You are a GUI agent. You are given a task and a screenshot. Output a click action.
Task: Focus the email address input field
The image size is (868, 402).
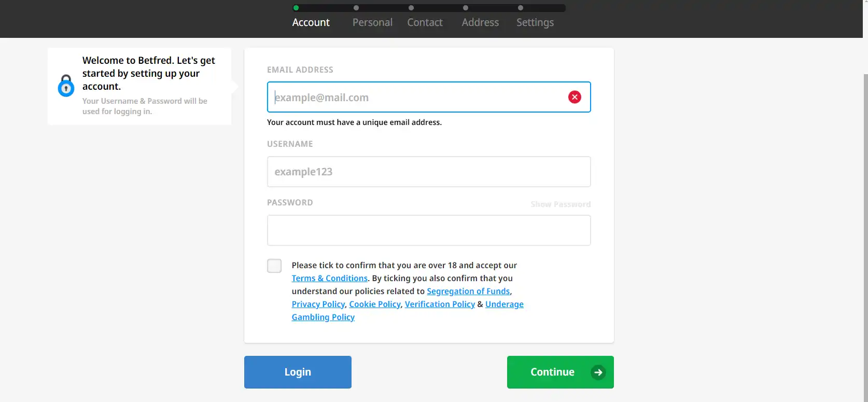tap(429, 97)
